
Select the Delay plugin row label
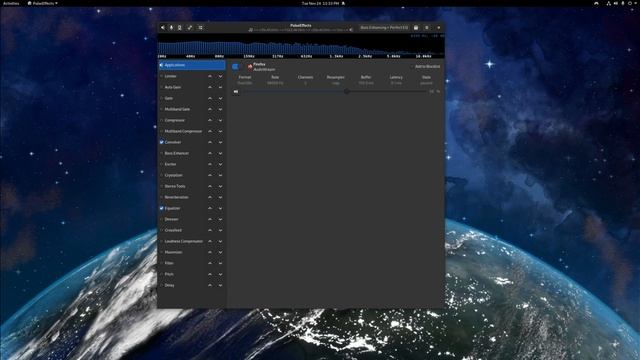point(169,285)
